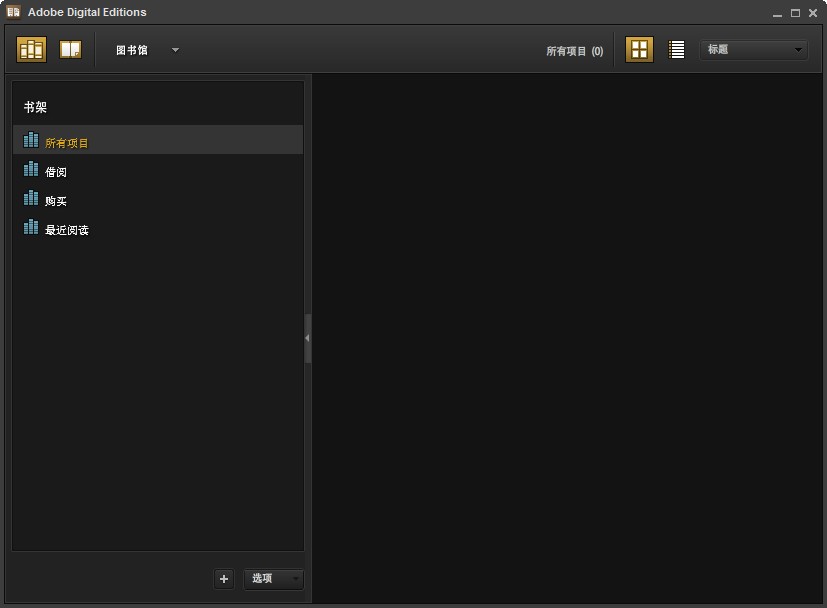
Task: Click the bookshelf icon beside 最近阅读
Action: 31,227
